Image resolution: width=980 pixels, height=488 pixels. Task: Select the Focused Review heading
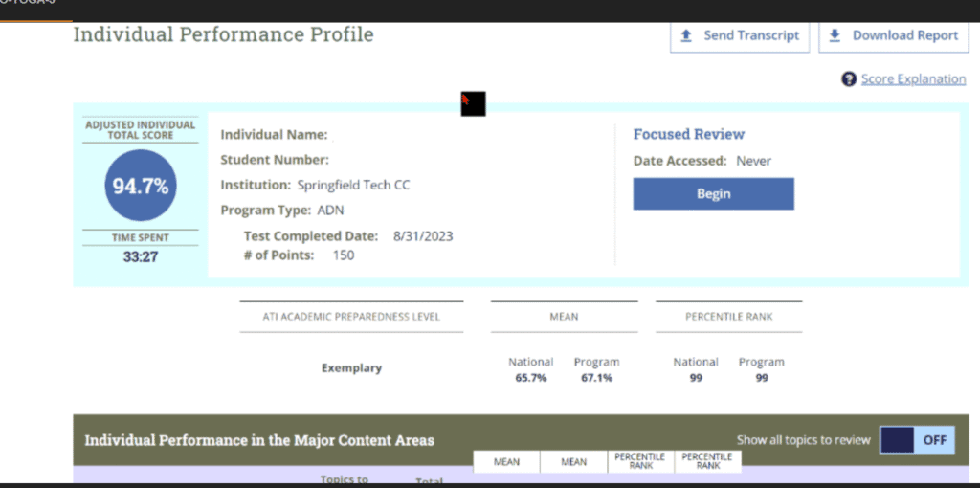click(688, 134)
